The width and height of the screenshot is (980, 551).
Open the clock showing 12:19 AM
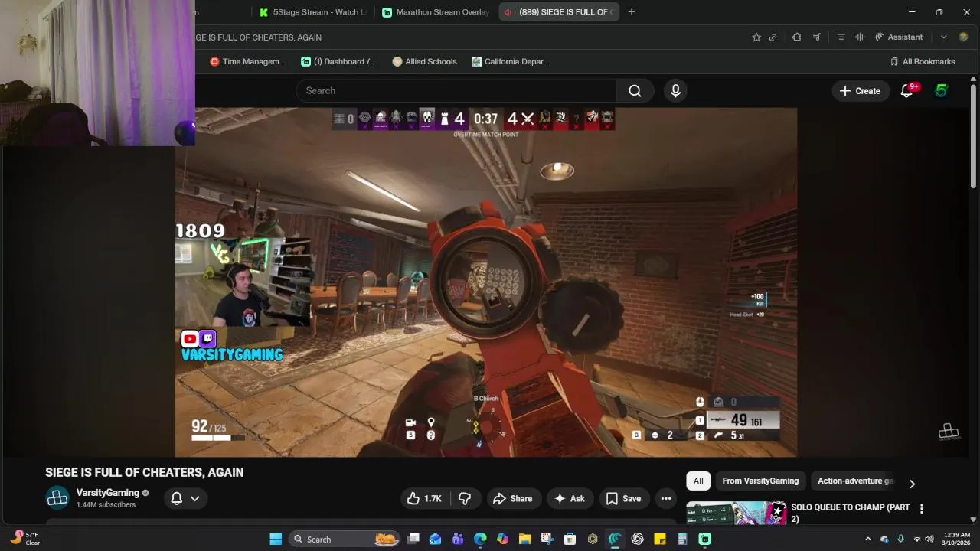point(956,539)
